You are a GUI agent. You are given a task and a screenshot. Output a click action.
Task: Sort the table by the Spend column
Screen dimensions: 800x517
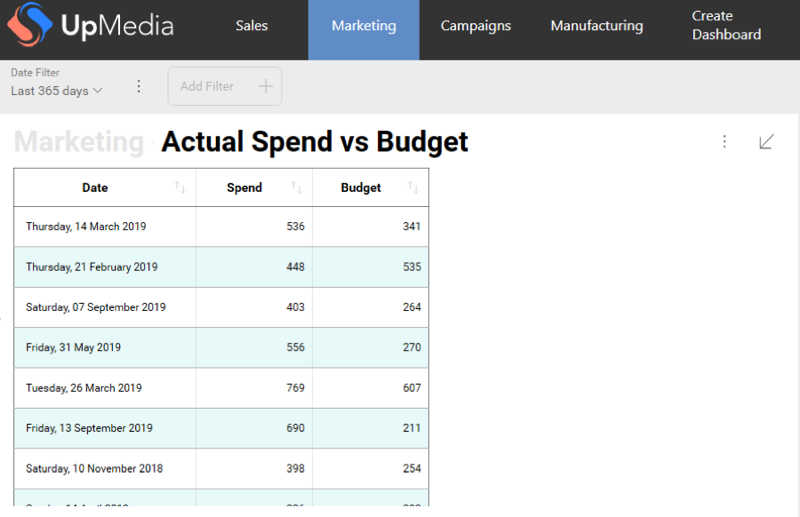(x=296, y=187)
